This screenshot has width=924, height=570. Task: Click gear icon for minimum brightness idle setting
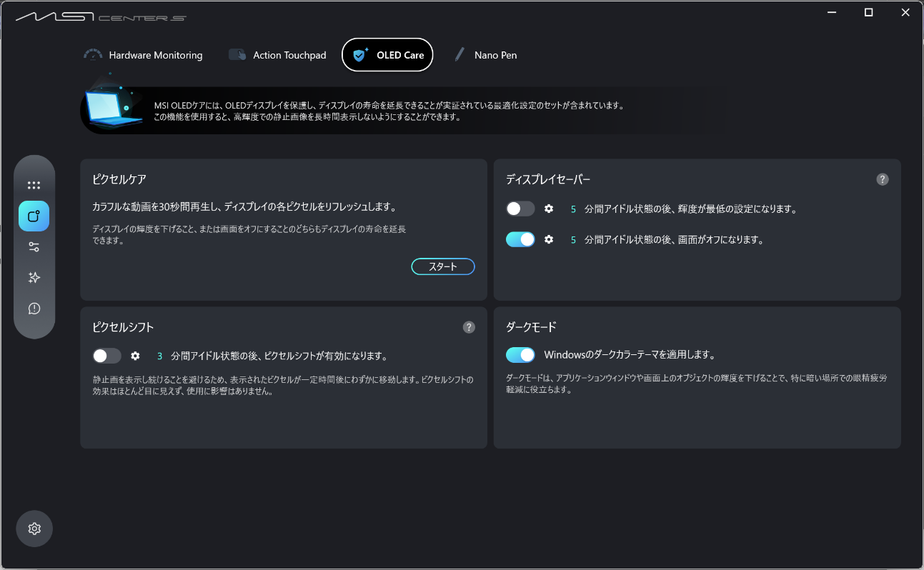549,209
